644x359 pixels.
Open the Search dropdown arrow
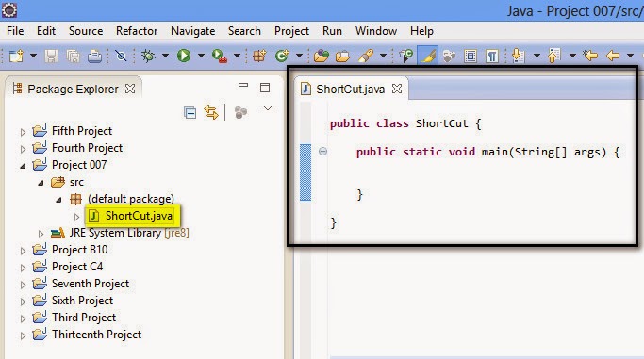pyautogui.click(x=383, y=56)
